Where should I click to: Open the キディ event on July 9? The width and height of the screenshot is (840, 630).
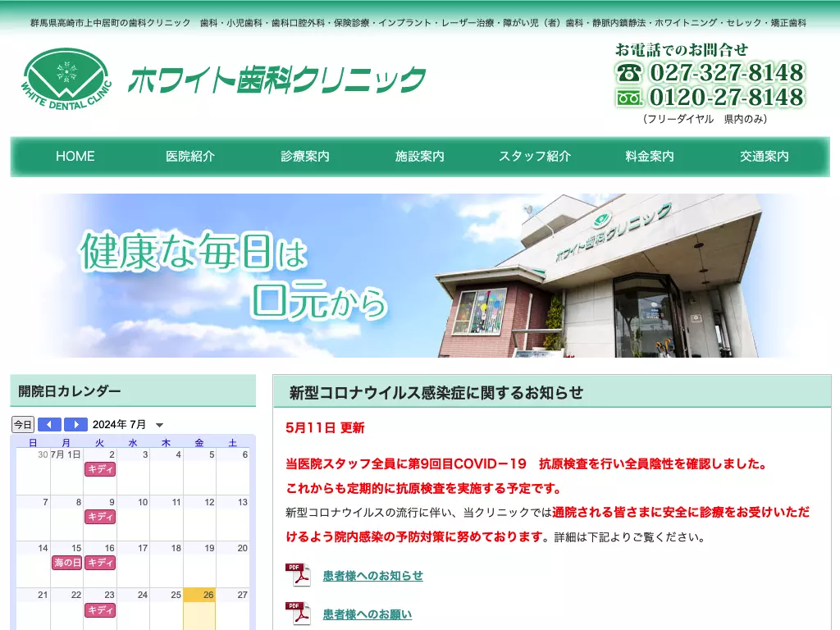pyautogui.click(x=100, y=517)
